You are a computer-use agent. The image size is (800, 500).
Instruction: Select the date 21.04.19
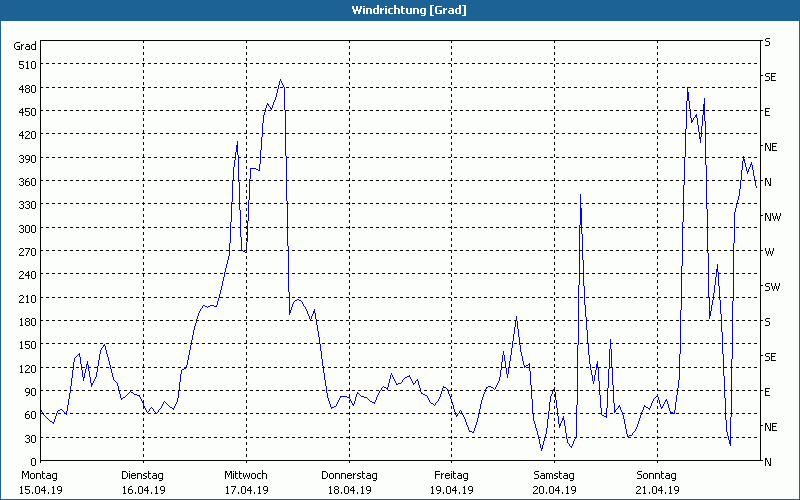tap(657, 490)
